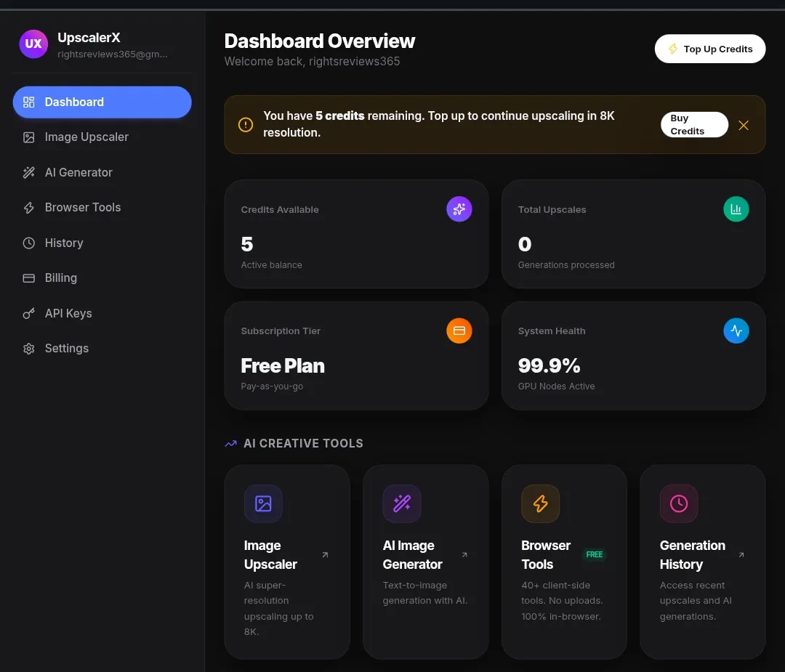Click the 40+ client-side tools description
The image size is (785, 672).
562,601
